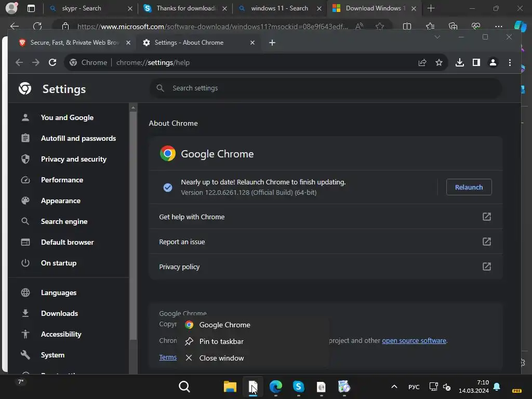Close the Settings - About Chrome tab
This screenshot has height=399, width=532.
click(x=252, y=43)
